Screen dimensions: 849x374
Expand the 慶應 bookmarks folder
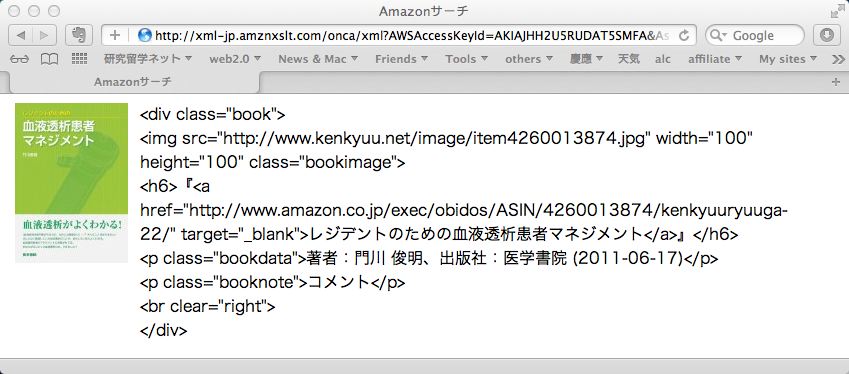[586, 59]
